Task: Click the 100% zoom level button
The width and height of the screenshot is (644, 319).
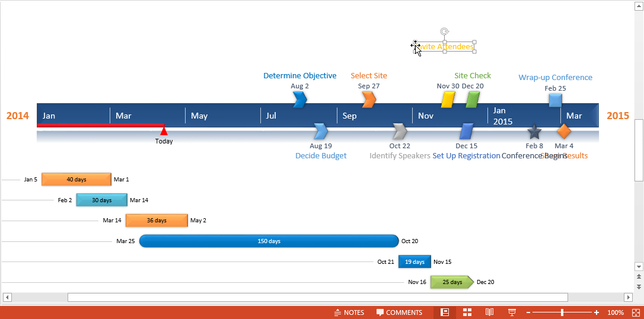Action: 616,312
